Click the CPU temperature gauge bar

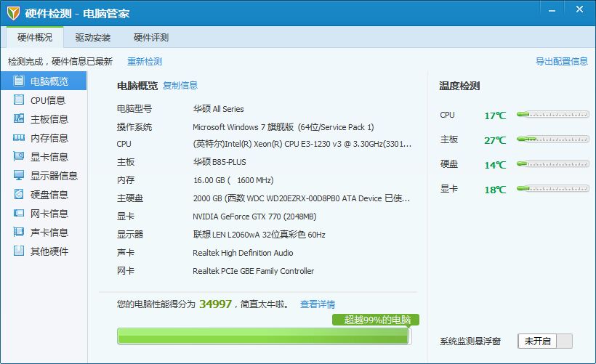[552, 114]
